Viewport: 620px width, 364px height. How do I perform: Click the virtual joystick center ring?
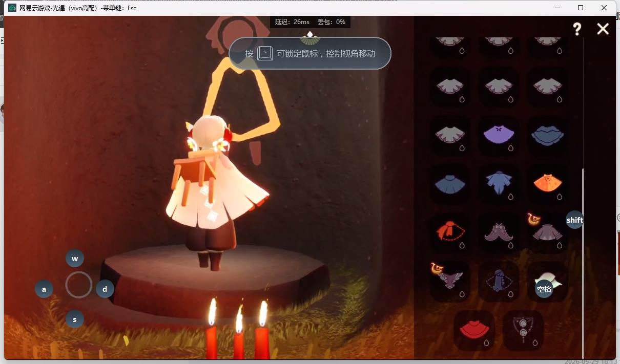tap(79, 285)
